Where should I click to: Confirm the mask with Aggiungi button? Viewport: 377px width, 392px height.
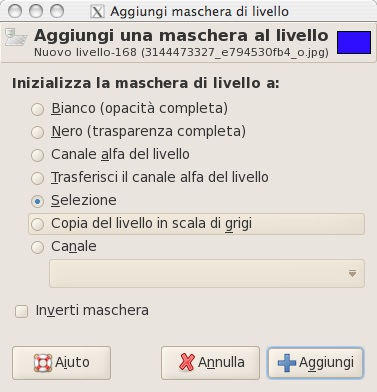pyautogui.click(x=315, y=363)
